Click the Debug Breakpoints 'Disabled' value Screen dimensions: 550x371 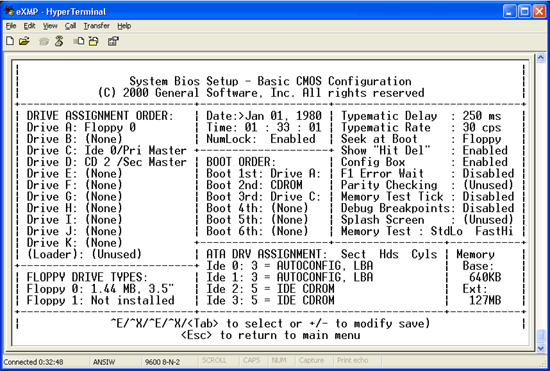point(488,209)
